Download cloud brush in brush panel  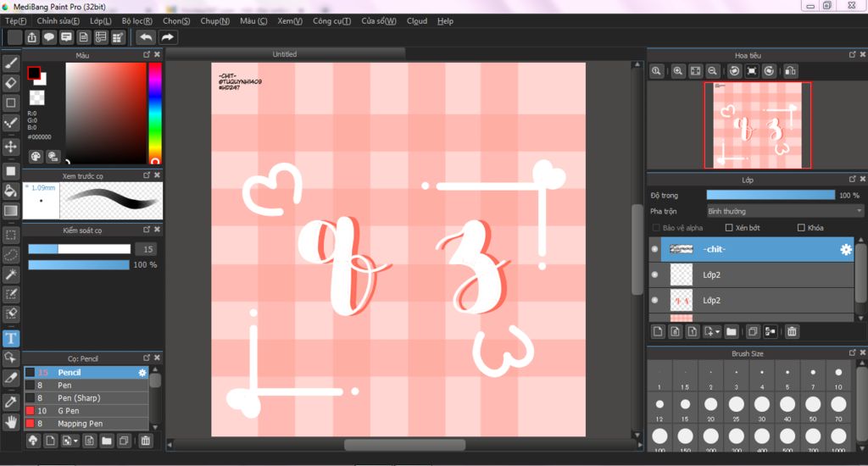(x=33, y=441)
